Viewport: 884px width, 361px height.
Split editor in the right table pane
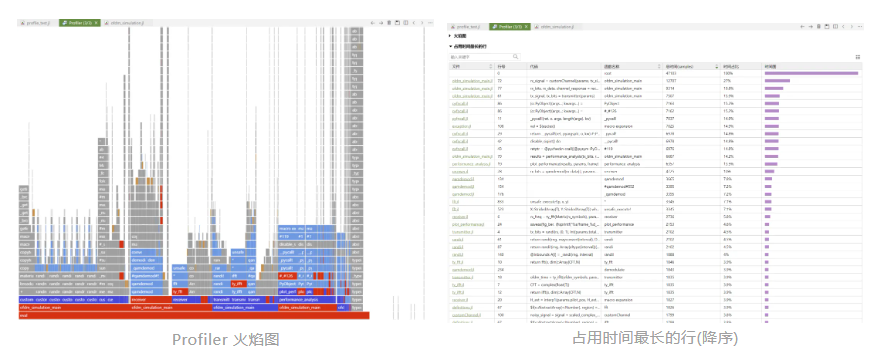(x=836, y=27)
